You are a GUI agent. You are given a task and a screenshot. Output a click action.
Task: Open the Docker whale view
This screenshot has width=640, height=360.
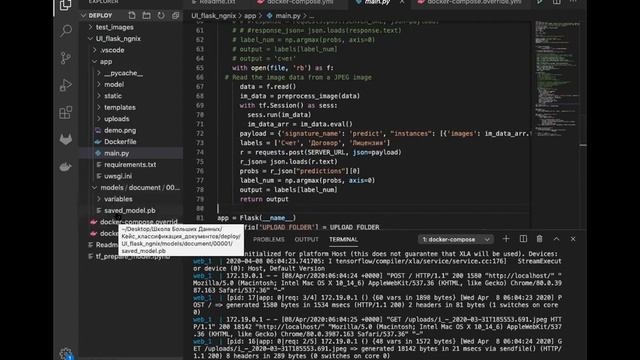[66, 167]
